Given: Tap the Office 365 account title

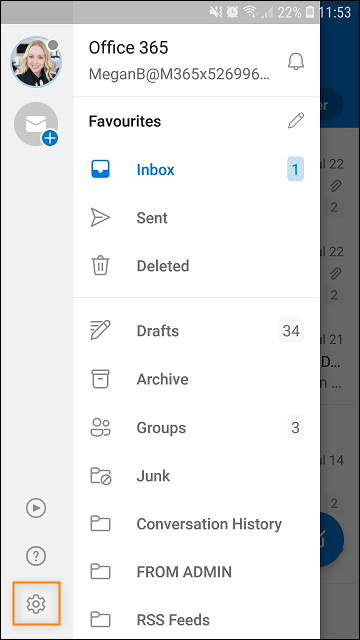Looking at the screenshot, I should coord(128,48).
